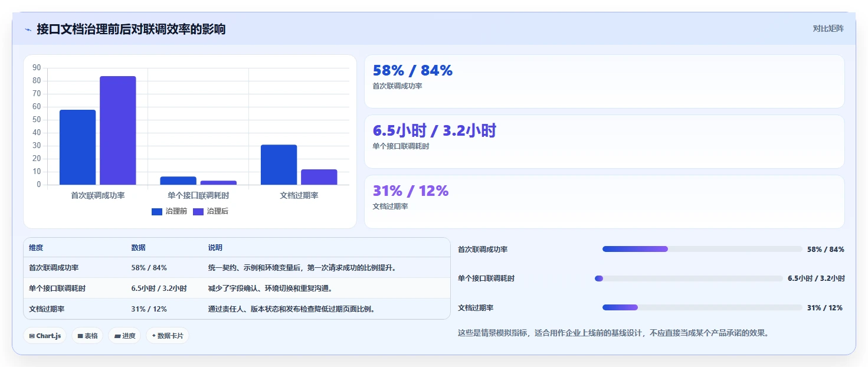The image size is (868, 367).
Task: Click the chart x-axis label 单个接口联调耗时
Action: click(198, 195)
